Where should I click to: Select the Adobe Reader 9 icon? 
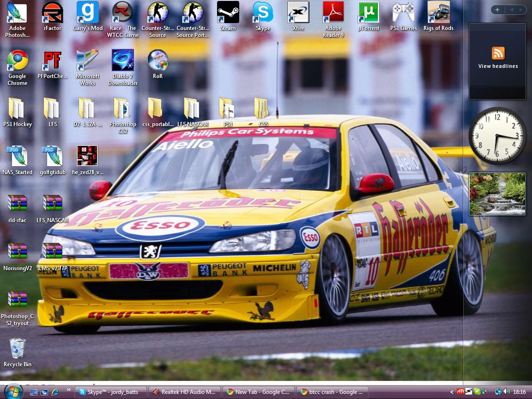pos(333,20)
